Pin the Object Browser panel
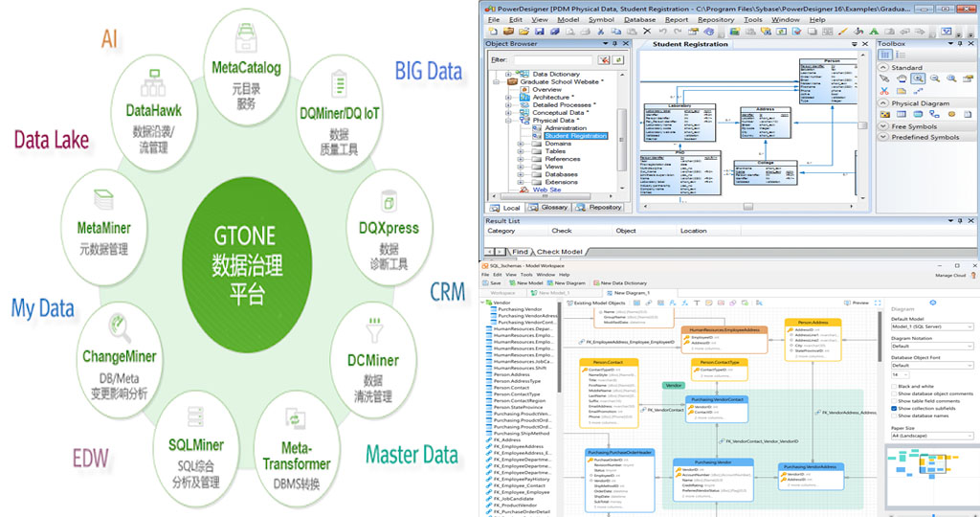 click(614, 44)
